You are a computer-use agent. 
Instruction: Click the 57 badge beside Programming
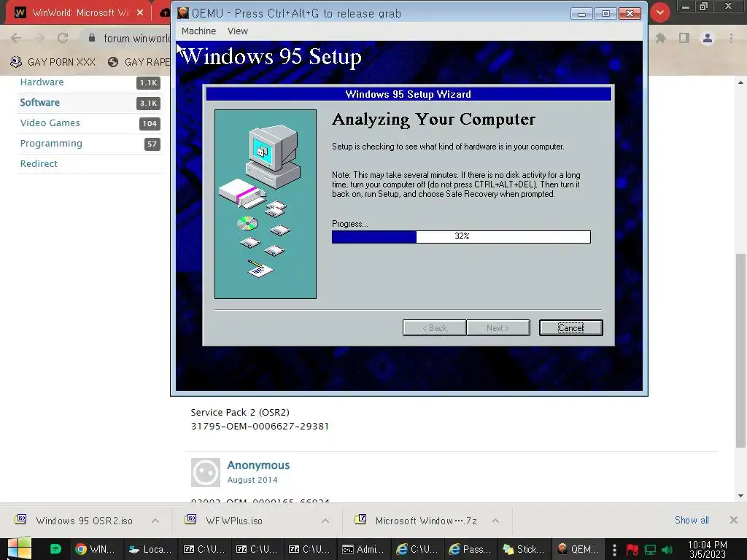[152, 144]
